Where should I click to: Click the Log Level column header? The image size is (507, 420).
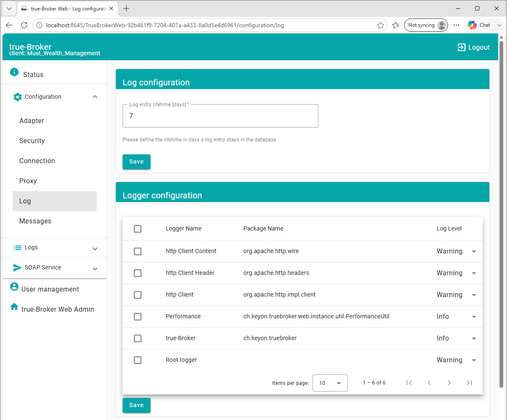449,228
